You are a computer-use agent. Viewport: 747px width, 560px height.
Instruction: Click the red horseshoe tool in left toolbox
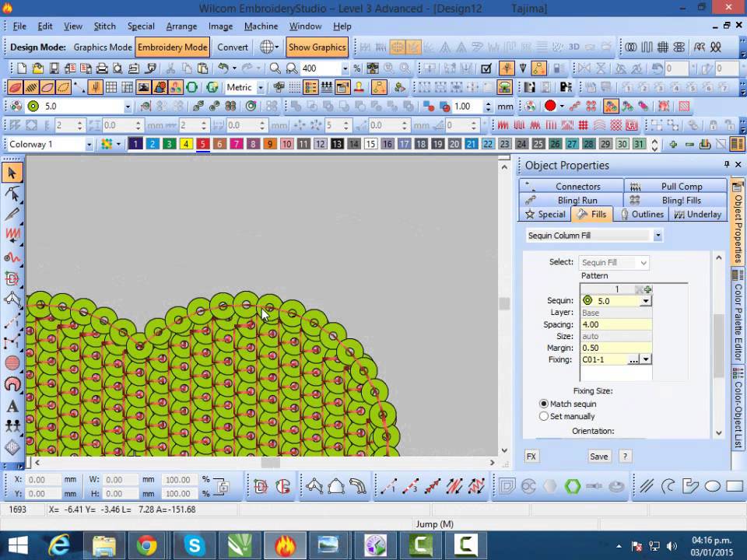(x=12, y=383)
